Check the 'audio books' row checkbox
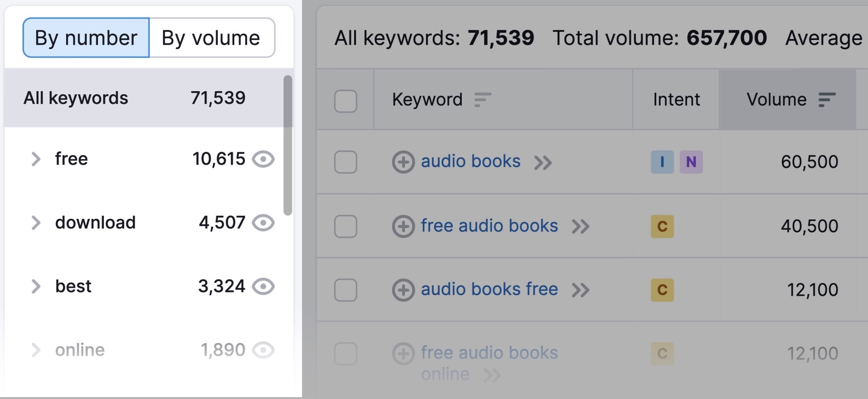868x399 pixels. pyautogui.click(x=345, y=162)
